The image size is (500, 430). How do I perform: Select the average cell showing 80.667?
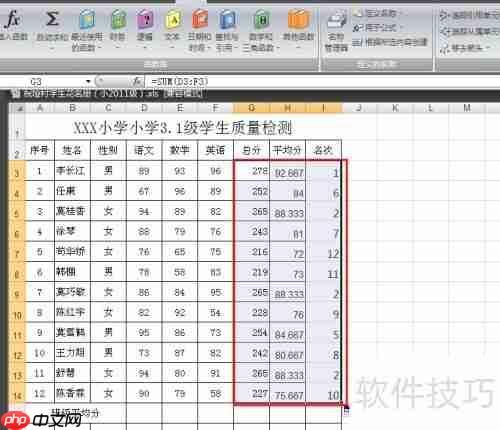[287, 353]
